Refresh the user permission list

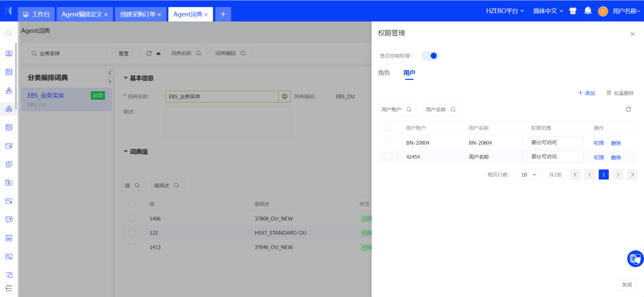click(x=628, y=109)
